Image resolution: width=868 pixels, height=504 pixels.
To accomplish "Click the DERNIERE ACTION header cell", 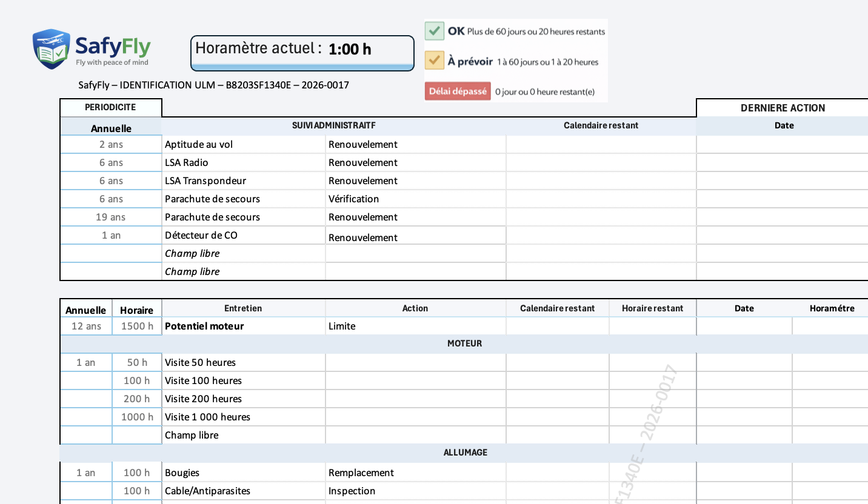I will pyautogui.click(x=783, y=108).
